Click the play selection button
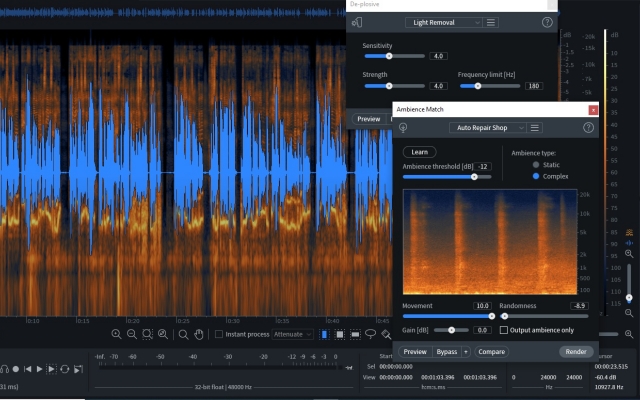 click(52, 369)
